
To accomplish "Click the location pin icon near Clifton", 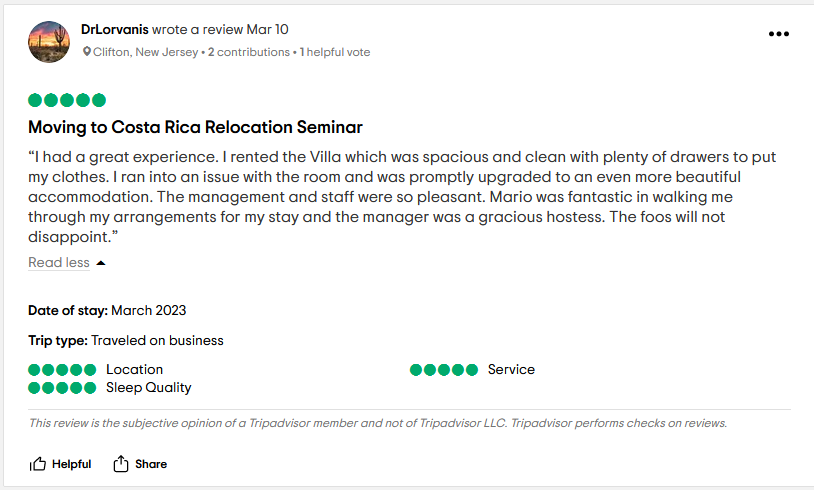I will [x=87, y=51].
